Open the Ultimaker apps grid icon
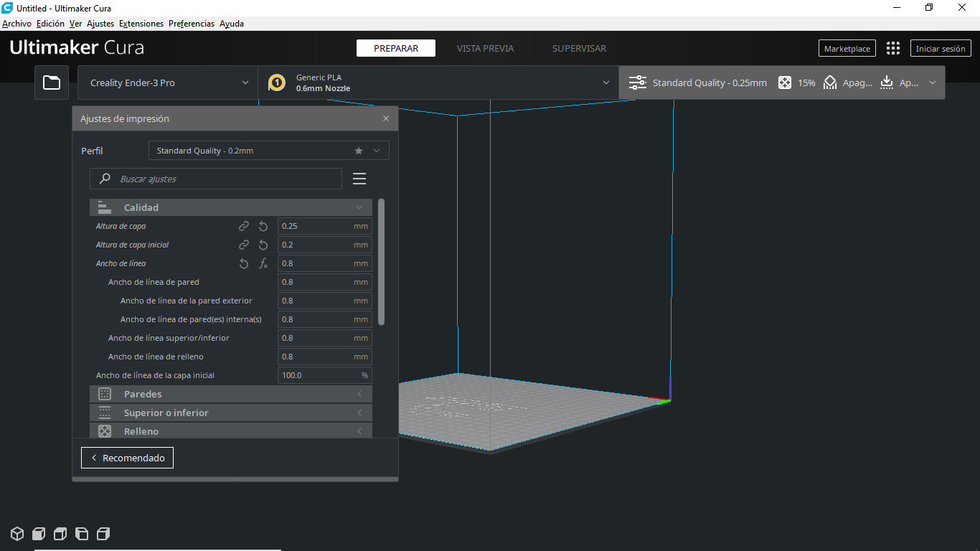Viewport: 980px width, 551px height. (892, 48)
